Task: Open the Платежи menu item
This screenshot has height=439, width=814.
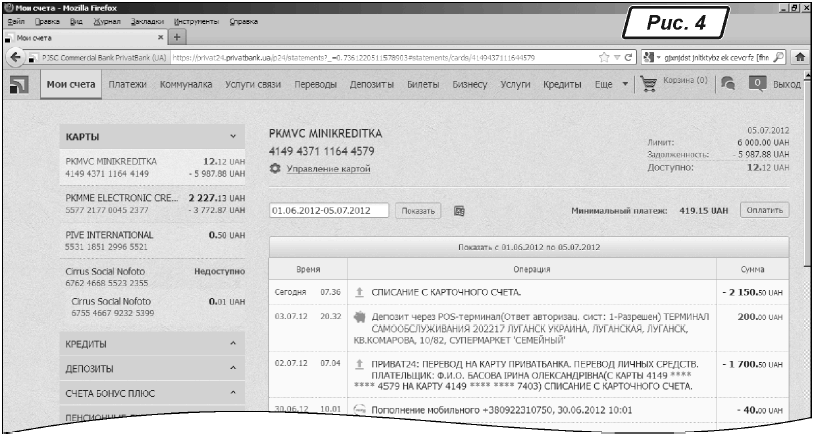Action: click(128, 86)
